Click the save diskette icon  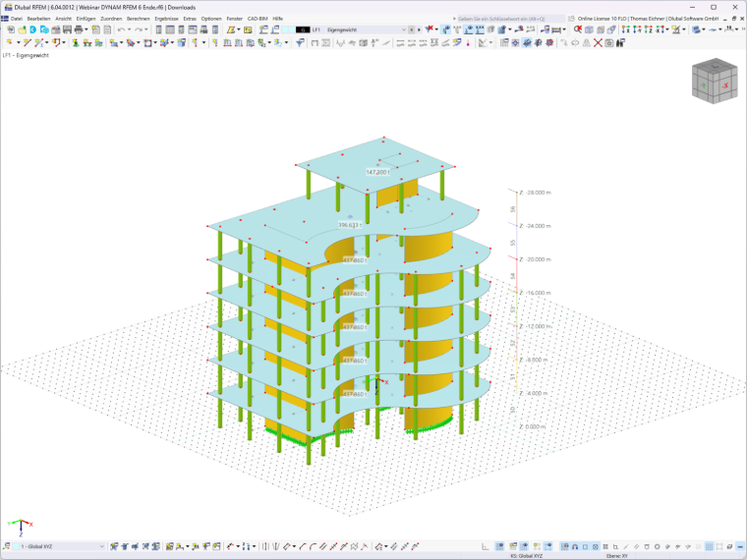67,29
